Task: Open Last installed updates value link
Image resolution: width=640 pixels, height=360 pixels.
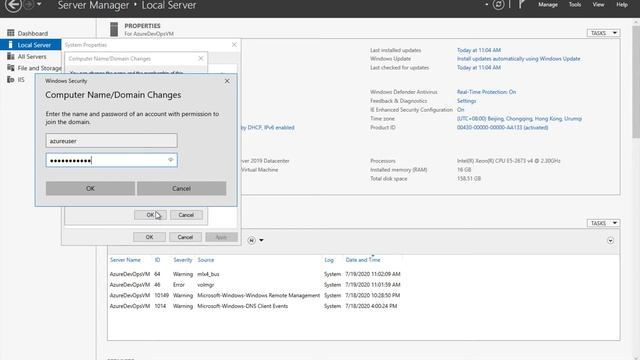Action: 478,50
